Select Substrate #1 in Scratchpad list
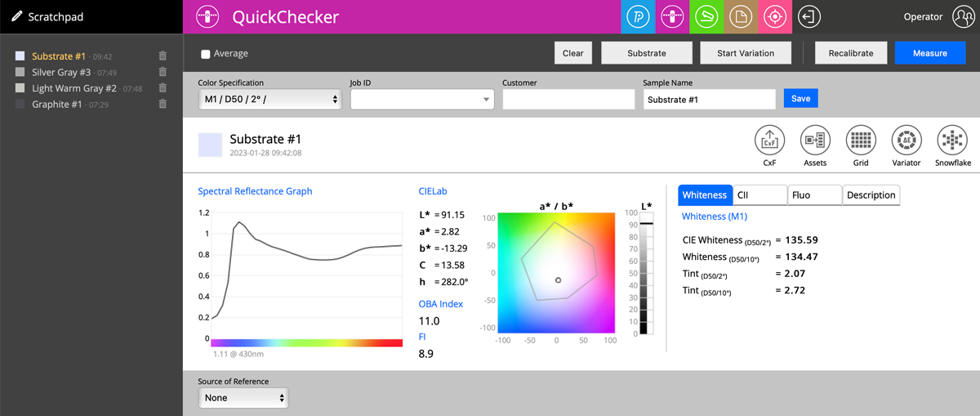Image resolution: width=980 pixels, height=416 pixels. [x=59, y=56]
